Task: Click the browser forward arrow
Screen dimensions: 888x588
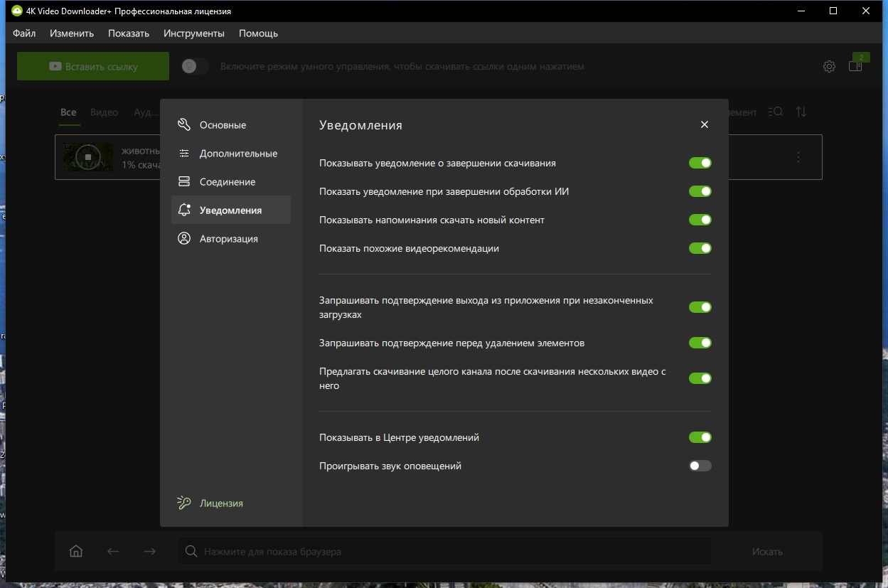Action: (x=149, y=551)
